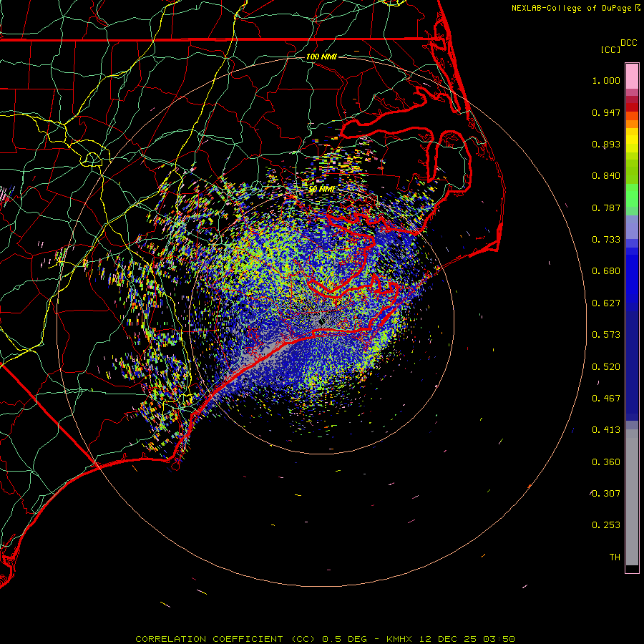Click the 0.307 color scale value

click(x=606, y=494)
